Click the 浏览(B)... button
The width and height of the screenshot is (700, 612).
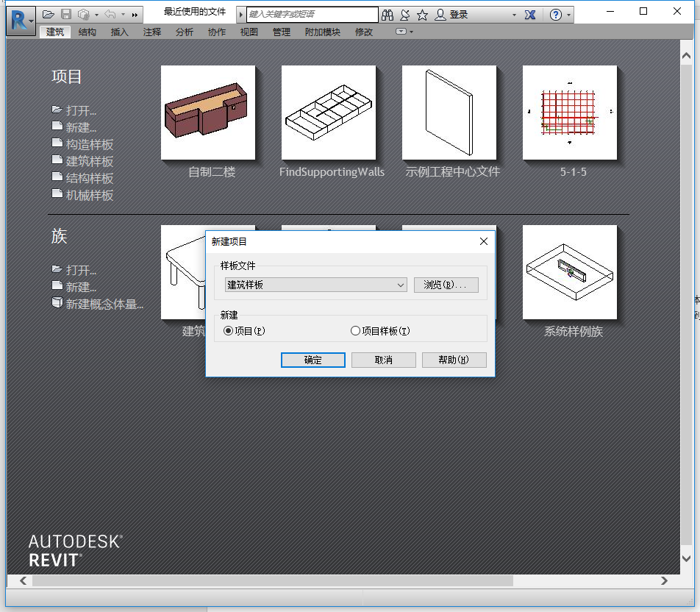446,285
